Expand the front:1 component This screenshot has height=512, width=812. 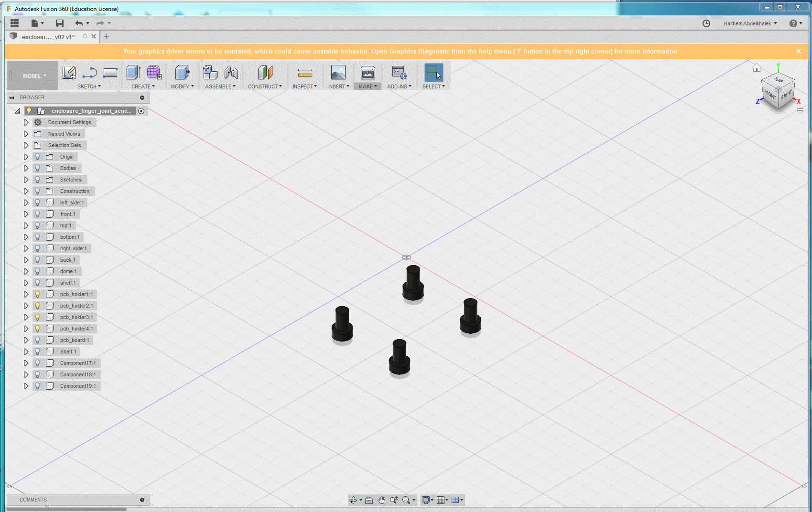pos(26,214)
